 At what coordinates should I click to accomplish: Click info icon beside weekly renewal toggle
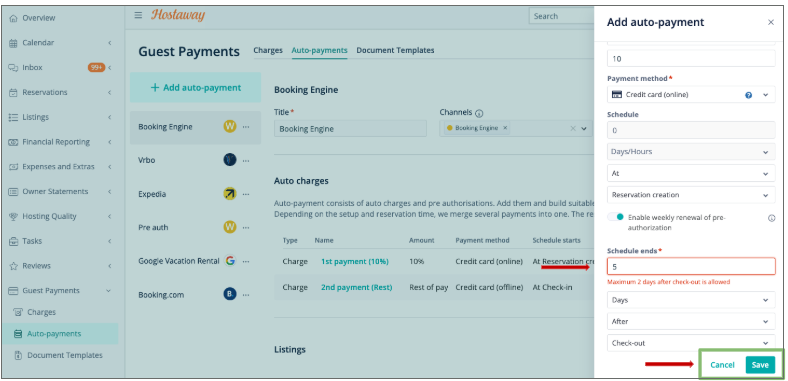[x=771, y=218]
